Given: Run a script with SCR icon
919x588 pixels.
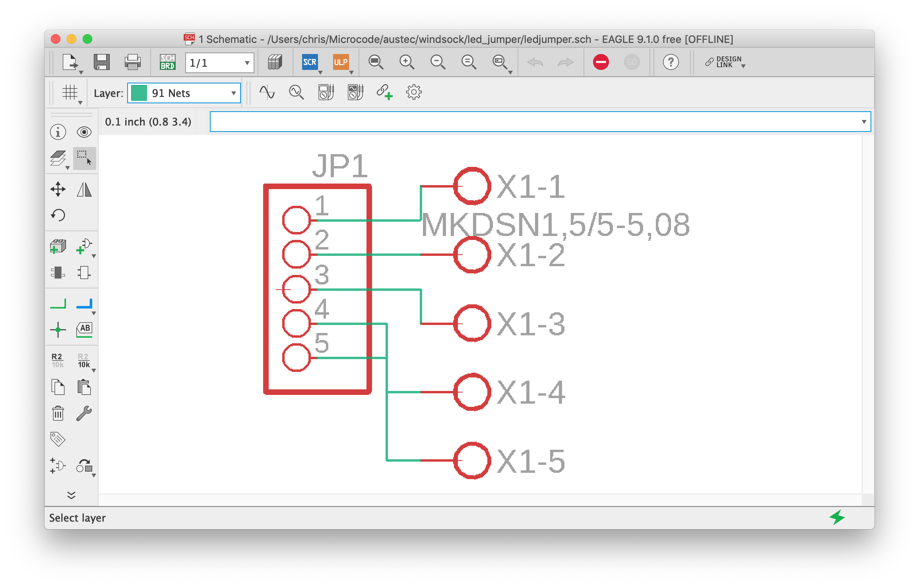Looking at the screenshot, I should (310, 62).
